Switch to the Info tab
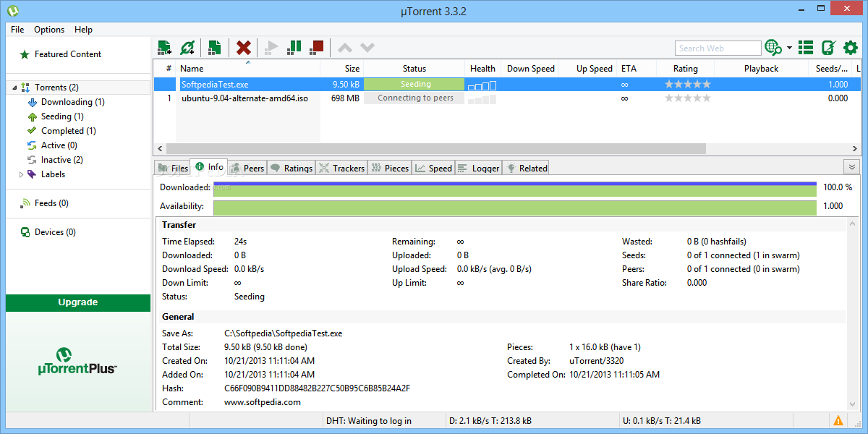 click(x=209, y=167)
